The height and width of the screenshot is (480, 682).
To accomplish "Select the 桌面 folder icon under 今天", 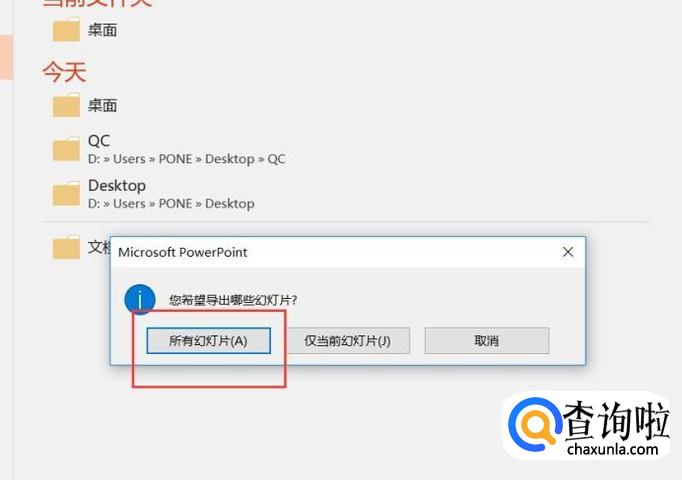I will pos(66,105).
